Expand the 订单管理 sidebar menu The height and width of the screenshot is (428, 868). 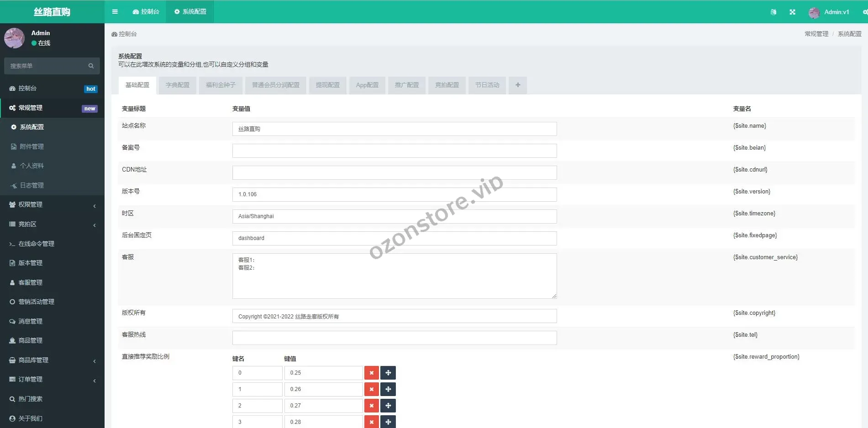click(52, 380)
